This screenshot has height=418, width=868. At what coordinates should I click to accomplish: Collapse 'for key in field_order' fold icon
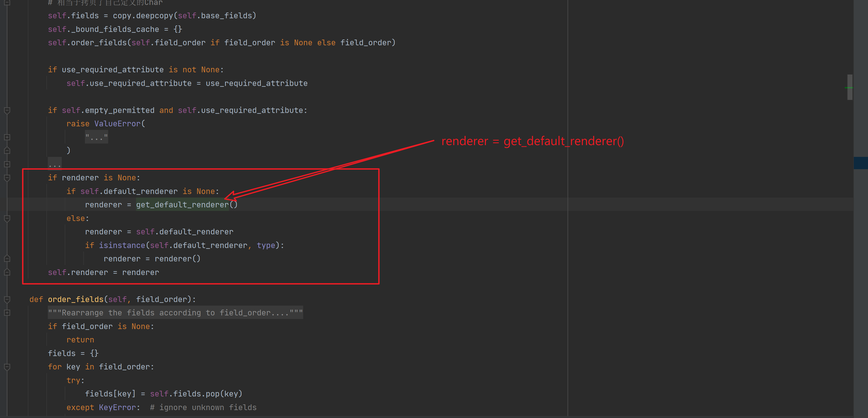click(7, 367)
